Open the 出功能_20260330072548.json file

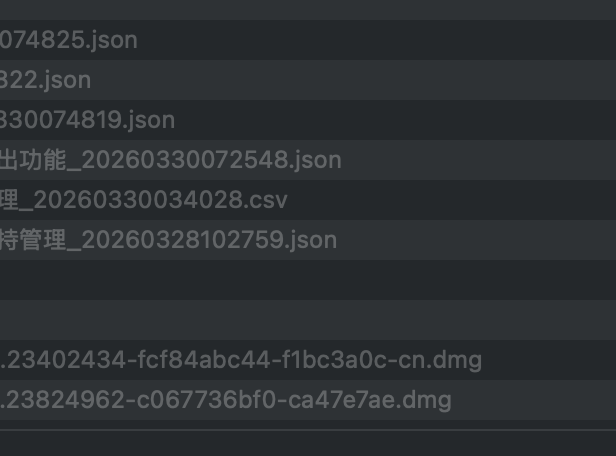tap(170, 160)
